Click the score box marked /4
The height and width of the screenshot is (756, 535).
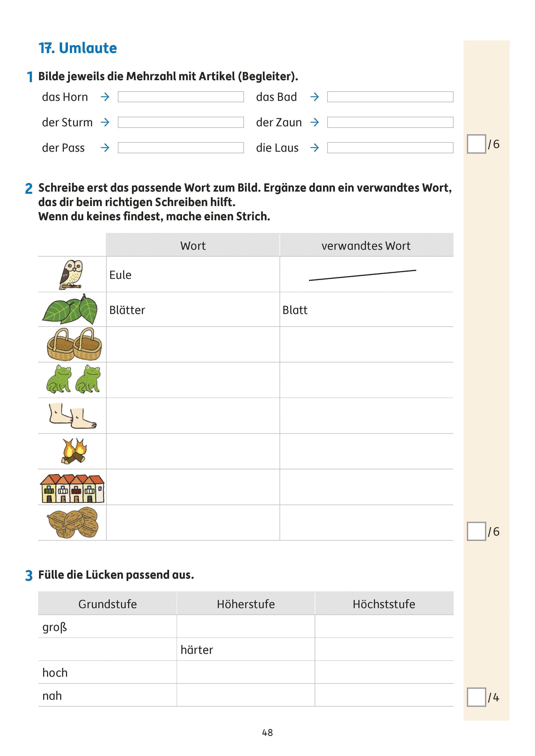click(476, 697)
